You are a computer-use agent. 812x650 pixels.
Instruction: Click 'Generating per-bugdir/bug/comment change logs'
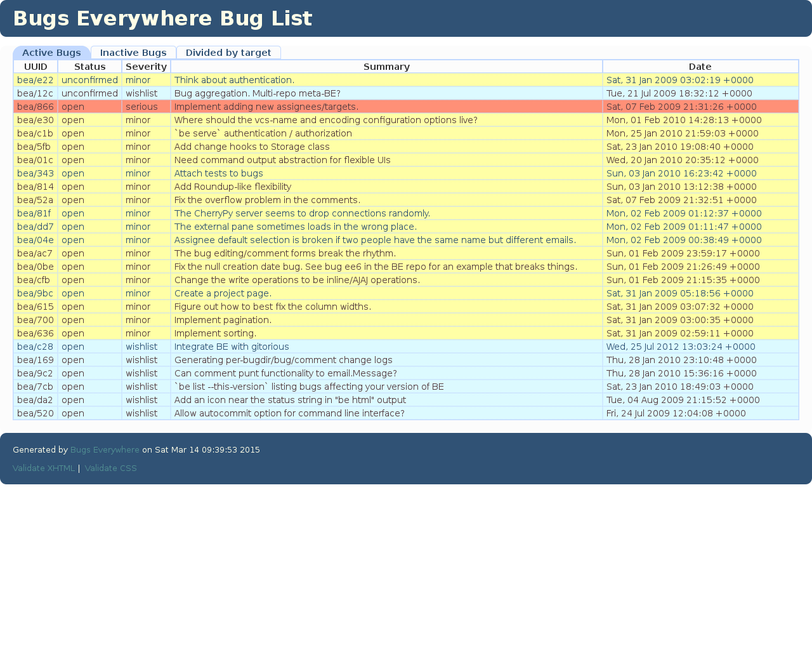pos(284,360)
